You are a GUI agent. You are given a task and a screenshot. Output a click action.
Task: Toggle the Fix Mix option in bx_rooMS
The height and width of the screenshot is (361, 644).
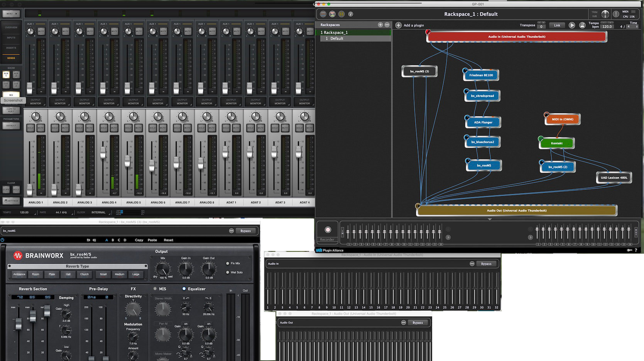tap(228, 263)
